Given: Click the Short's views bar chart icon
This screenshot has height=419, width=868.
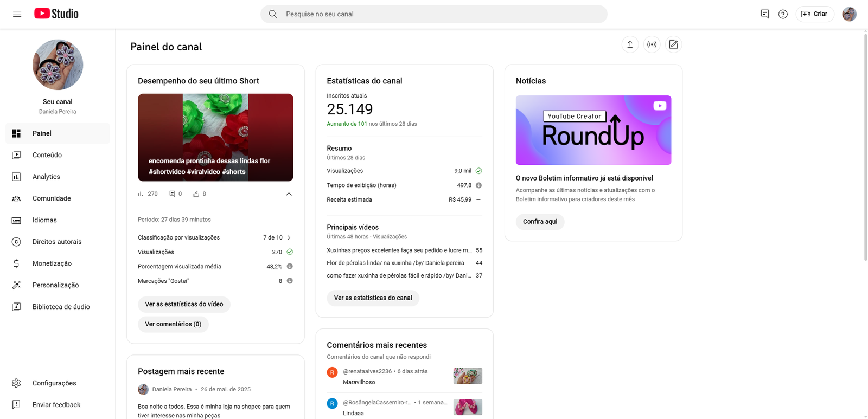Looking at the screenshot, I should click(141, 194).
